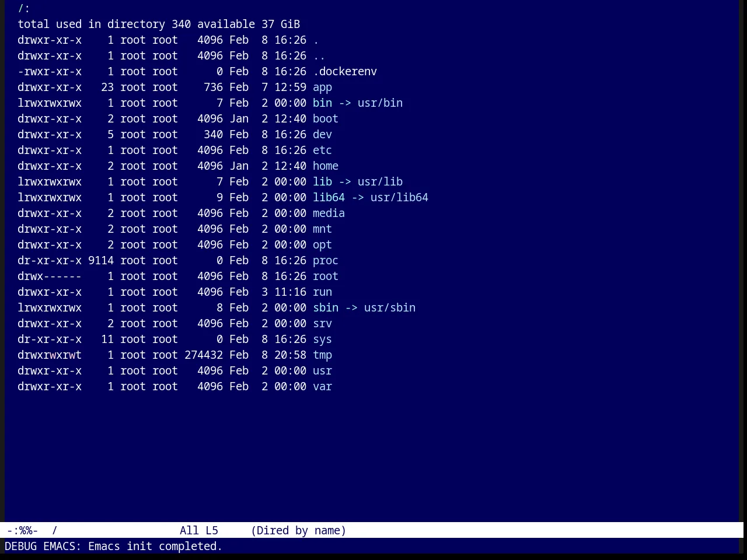The width and height of the screenshot is (747, 560).
Task: Click the 11:16 timestamp on run row
Action: 290,292
